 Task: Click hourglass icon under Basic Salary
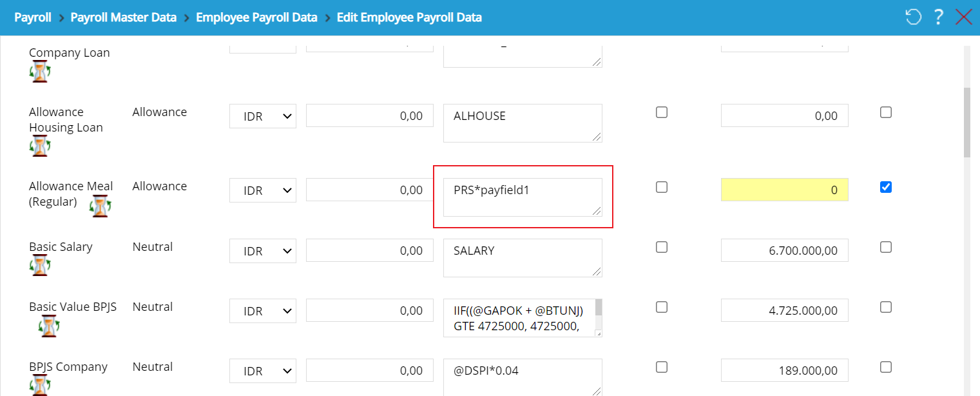[x=40, y=265]
